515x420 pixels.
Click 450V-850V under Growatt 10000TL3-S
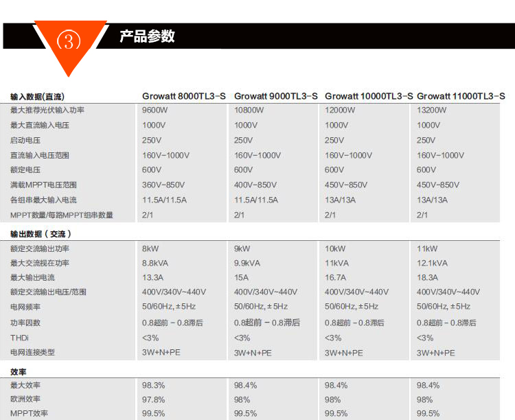click(x=346, y=185)
